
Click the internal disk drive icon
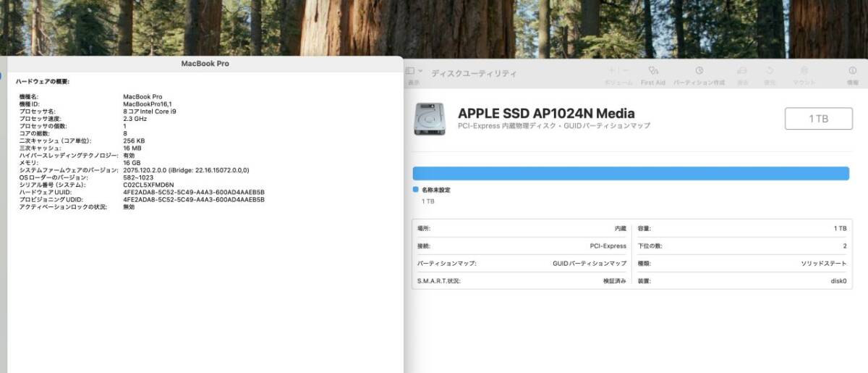pos(430,119)
